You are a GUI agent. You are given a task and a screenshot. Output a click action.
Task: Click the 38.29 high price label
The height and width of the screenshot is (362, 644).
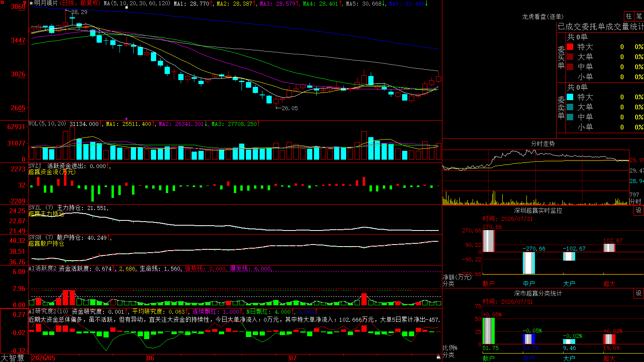(79, 12)
